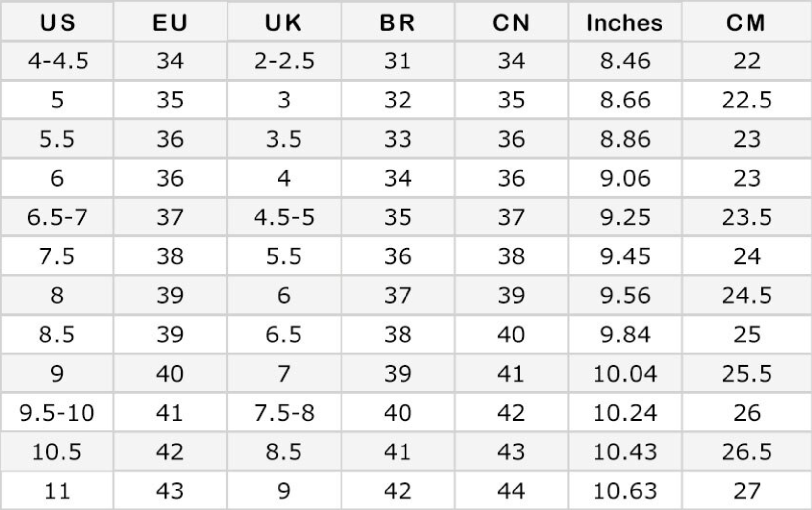Click the US size 6.5-7 cell
This screenshot has width=812, height=510.
tap(57, 217)
